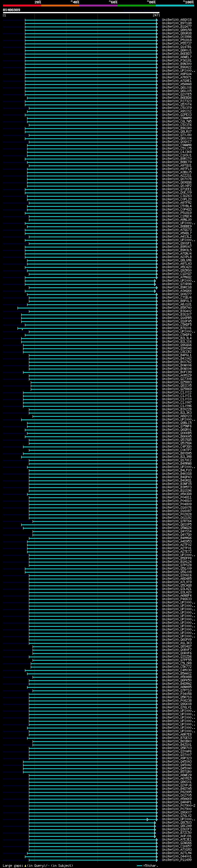The height and width of the screenshot is (868, 197).
Task: Select hit label UniRef100_Q8IC05
Action: pyautogui.click(x=177, y=386)
